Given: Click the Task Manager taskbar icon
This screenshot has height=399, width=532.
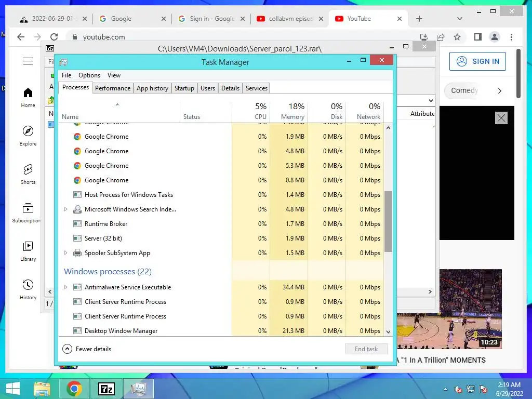Looking at the screenshot, I should 138,389.
